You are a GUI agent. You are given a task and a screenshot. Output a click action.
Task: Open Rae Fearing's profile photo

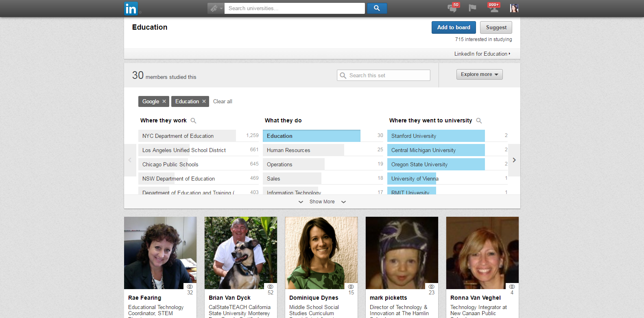point(160,253)
